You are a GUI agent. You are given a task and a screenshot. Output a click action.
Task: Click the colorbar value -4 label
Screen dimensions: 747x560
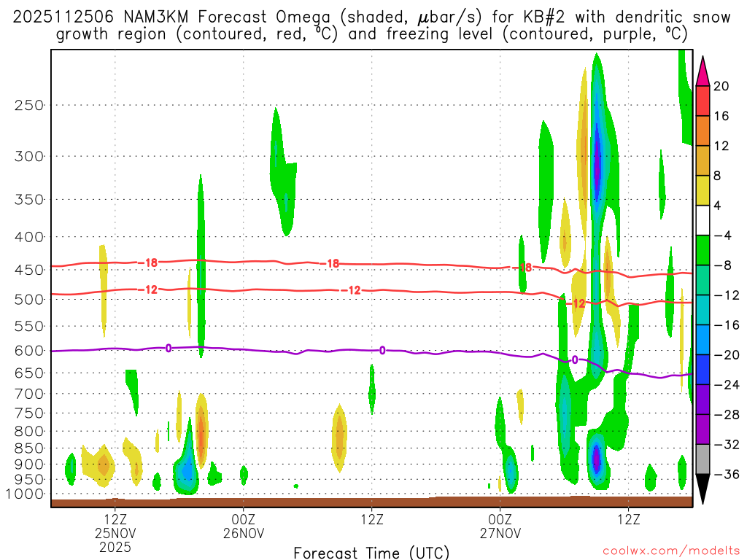pos(722,236)
